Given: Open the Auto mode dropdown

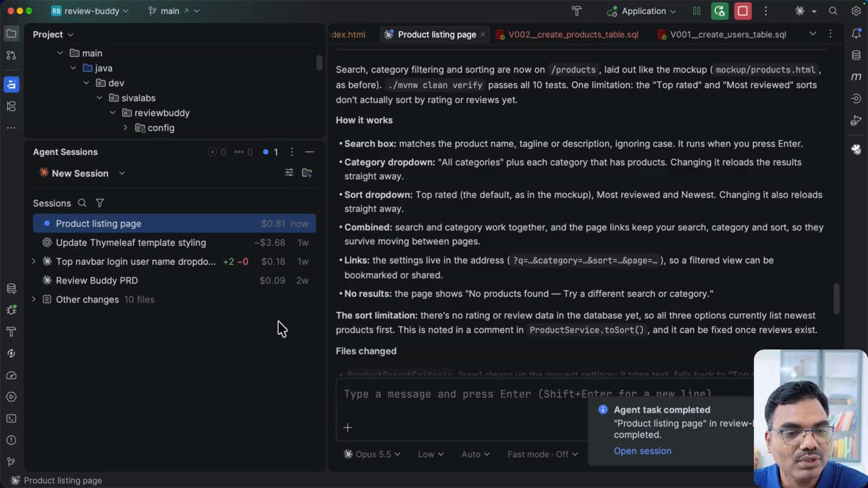Looking at the screenshot, I should coord(475,454).
